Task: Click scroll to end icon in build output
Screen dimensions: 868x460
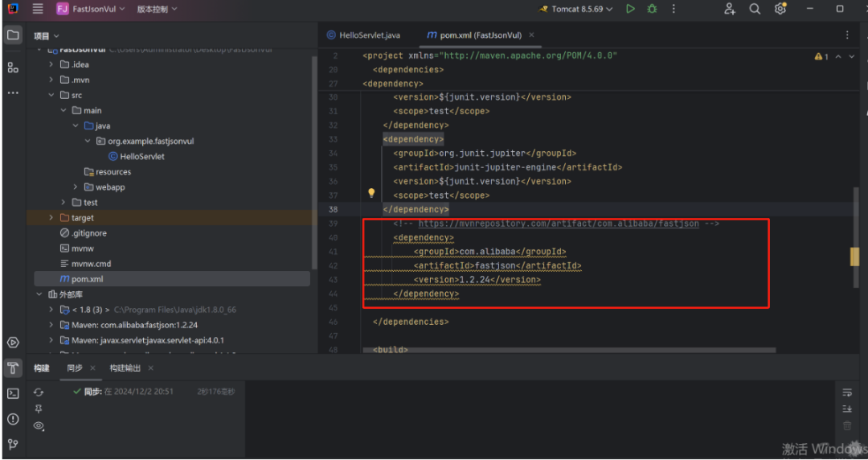Action: click(x=847, y=409)
